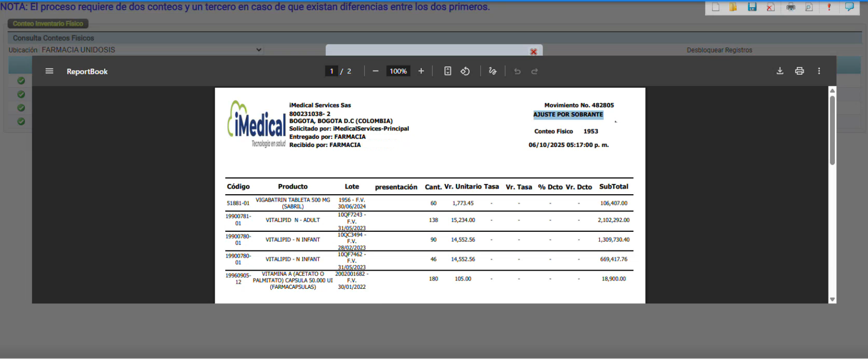Activate the draw annotation tool

492,71
